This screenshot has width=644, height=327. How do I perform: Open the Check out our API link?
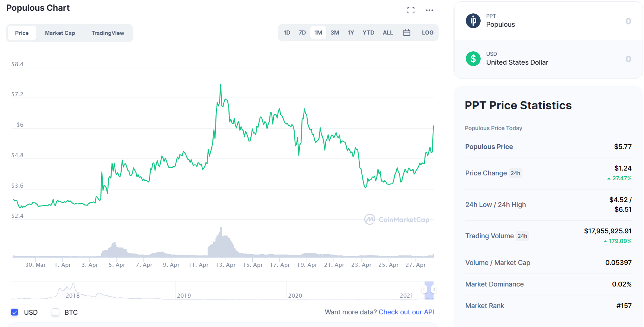tap(406, 312)
